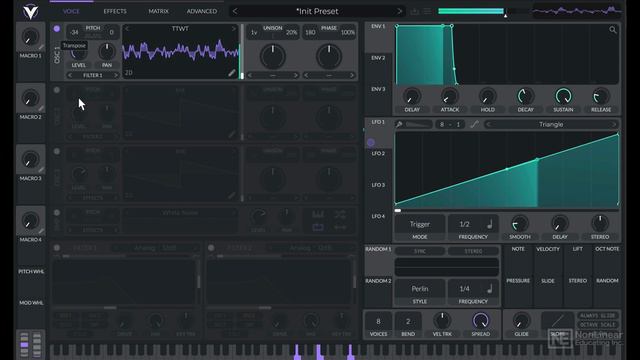The height and width of the screenshot is (360, 640).
Task: Adjust the master volume meter slider
Action: click(x=484, y=11)
